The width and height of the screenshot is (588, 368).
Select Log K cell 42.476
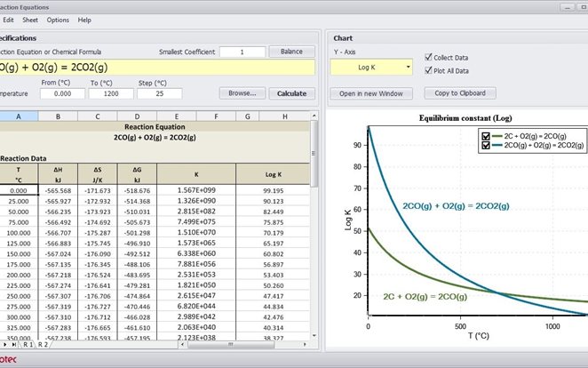pyautogui.click(x=273, y=317)
